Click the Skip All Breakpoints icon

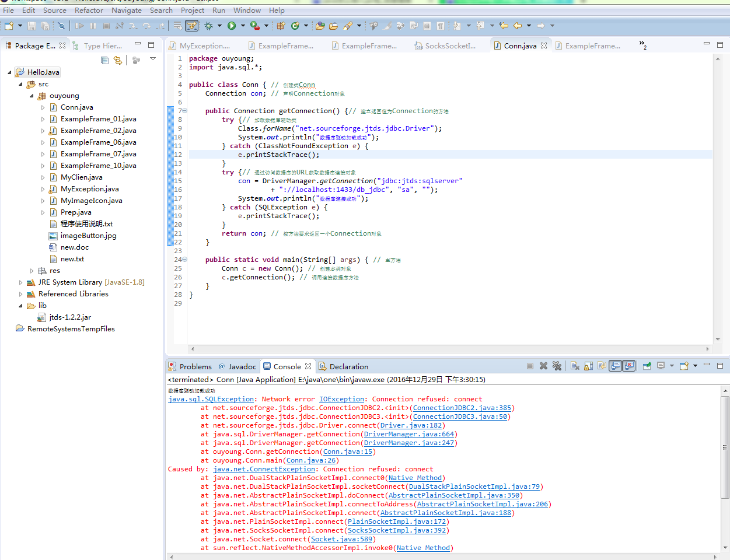[61, 26]
